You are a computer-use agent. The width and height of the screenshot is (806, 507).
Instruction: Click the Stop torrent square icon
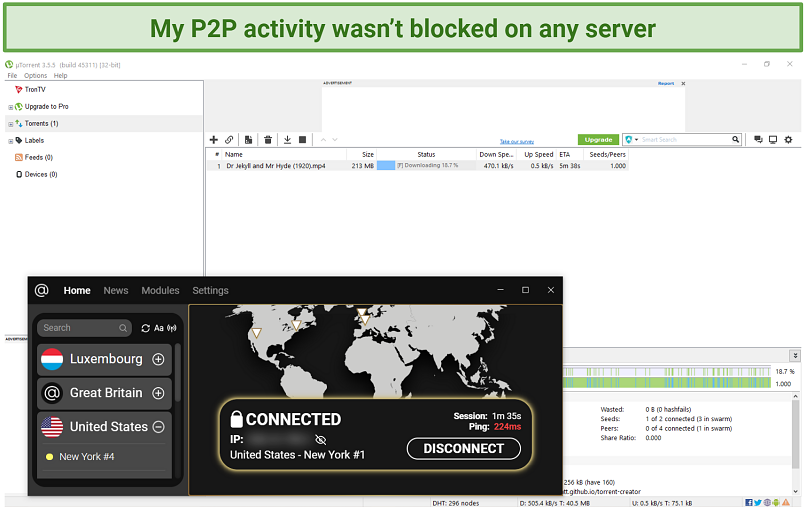[x=303, y=140]
